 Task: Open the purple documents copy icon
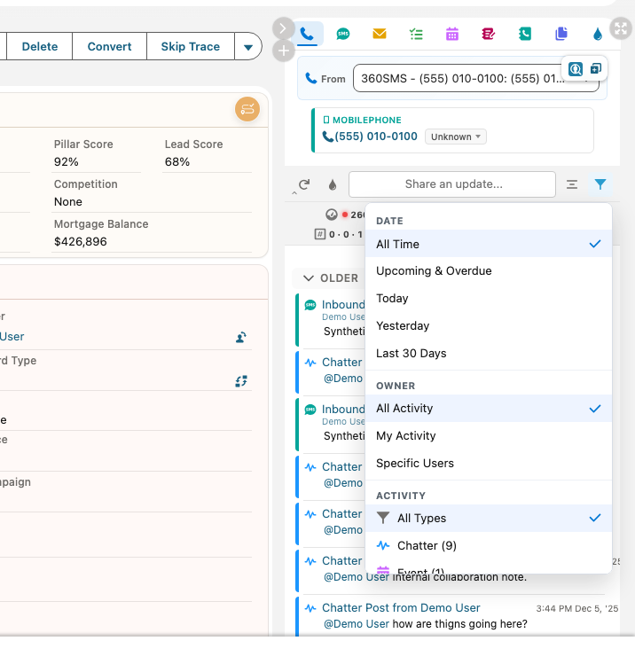[561, 34]
